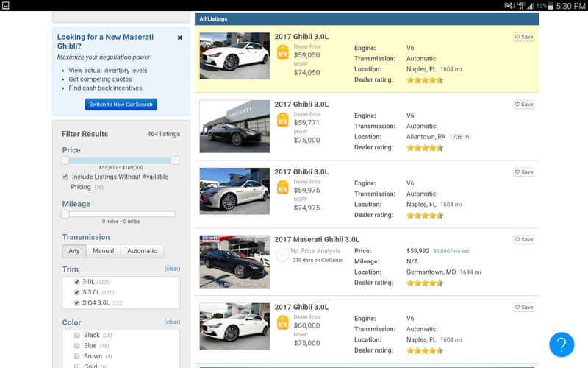Select Manual transmission option
The height and width of the screenshot is (368, 588).
104,251
